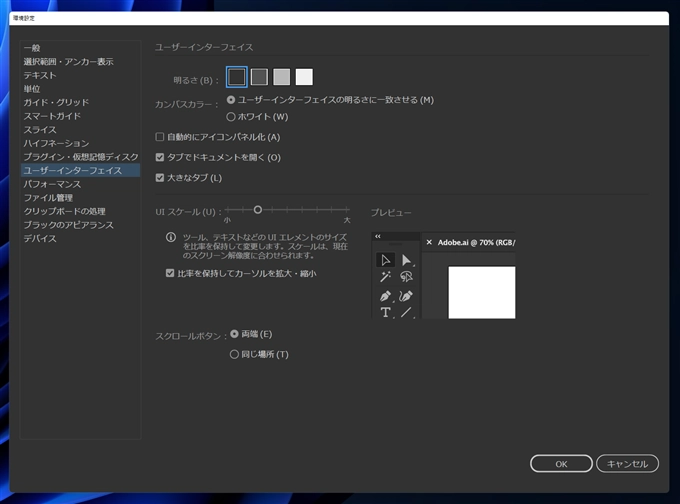
Task: Open 一般 preferences category
Action: pyautogui.click(x=81, y=48)
